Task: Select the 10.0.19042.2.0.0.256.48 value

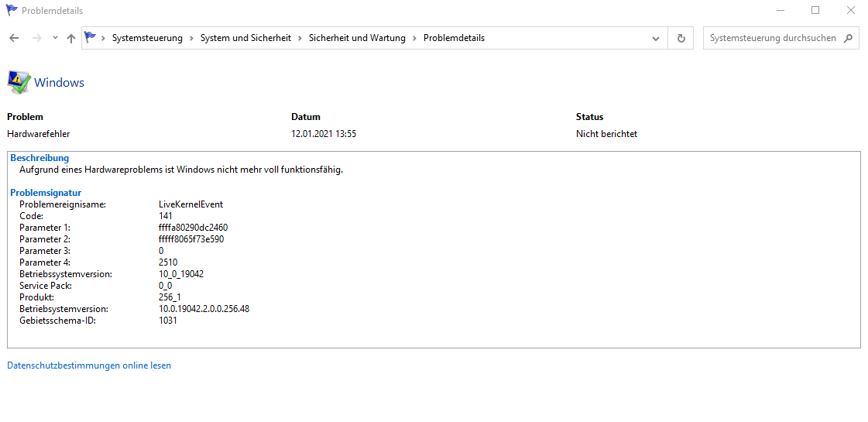Action: pos(204,308)
